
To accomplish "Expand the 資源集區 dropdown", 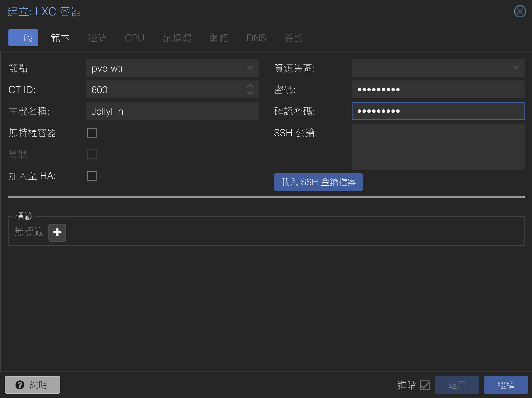I will point(515,68).
